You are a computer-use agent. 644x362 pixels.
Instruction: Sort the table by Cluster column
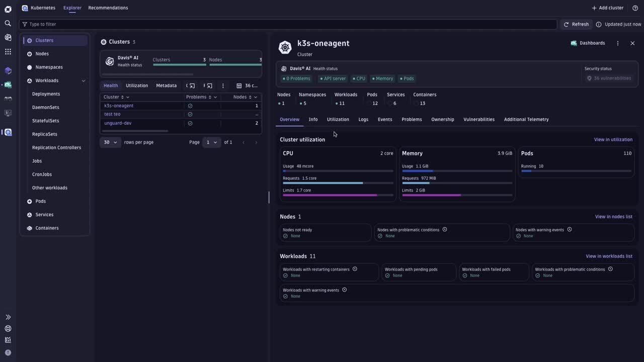coord(122,97)
